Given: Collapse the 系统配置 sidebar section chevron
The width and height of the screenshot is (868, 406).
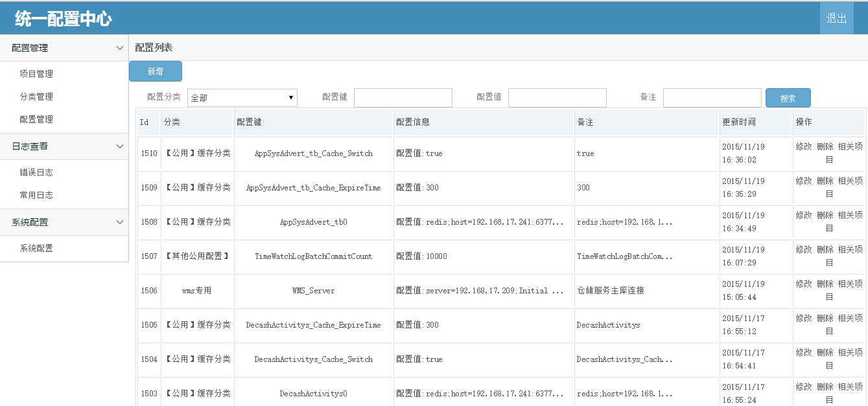Looking at the screenshot, I should tap(120, 222).
